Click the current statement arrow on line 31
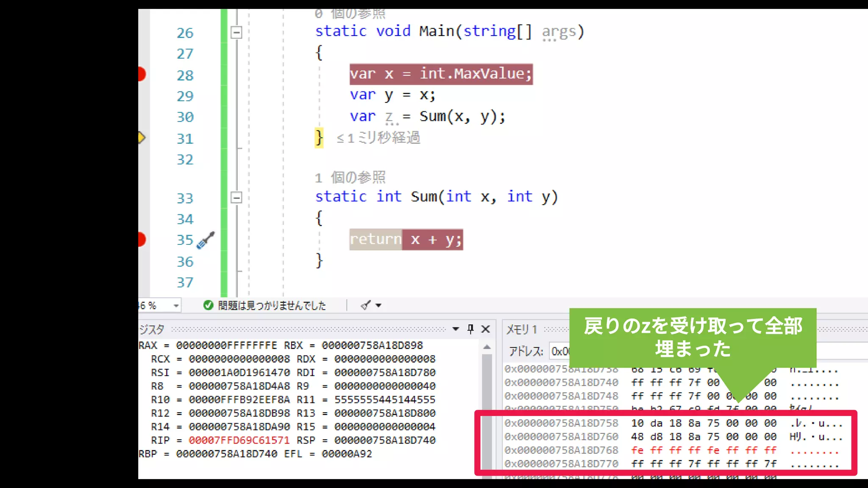The image size is (868, 488). 142,138
